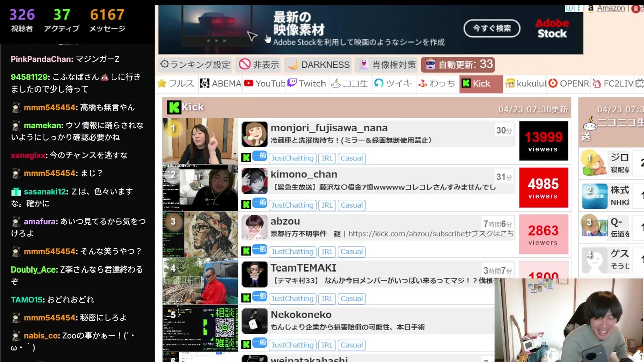Click IRL tag on kimono_chan row
644x362 pixels.
pyautogui.click(x=327, y=205)
